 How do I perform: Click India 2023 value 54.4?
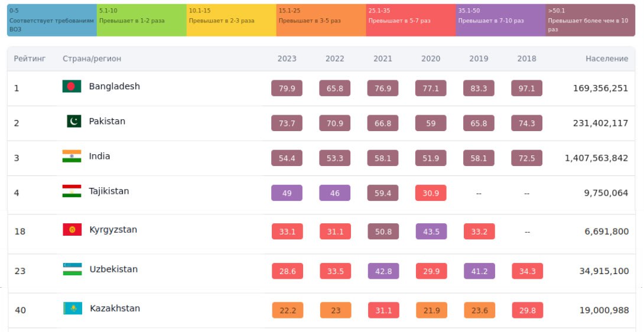287,158
